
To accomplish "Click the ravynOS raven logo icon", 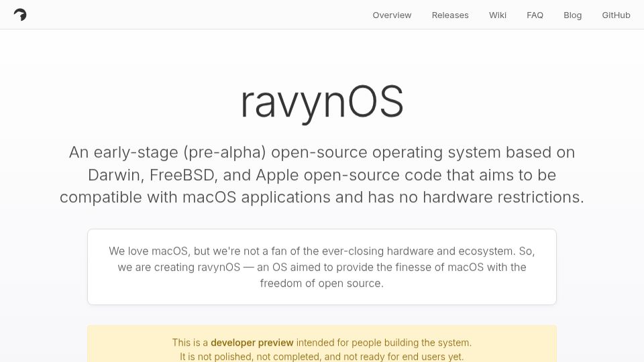I will pyautogui.click(x=20, y=15).
